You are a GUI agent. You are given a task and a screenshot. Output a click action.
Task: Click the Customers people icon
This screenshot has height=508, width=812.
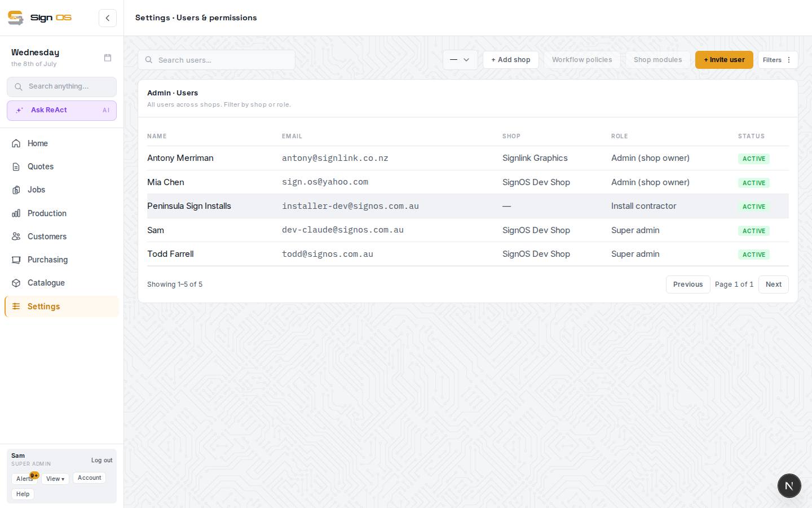pos(16,237)
